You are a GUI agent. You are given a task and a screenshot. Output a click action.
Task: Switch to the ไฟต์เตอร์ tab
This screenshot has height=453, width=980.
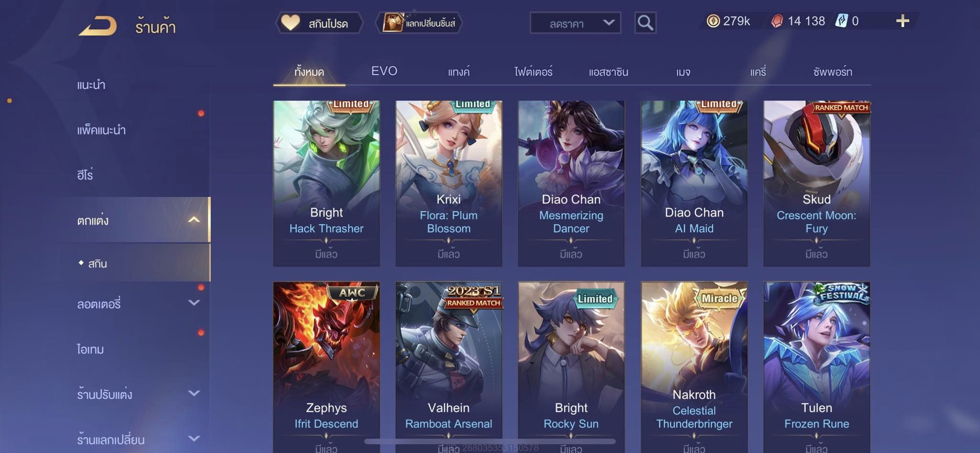click(x=534, y=72)
